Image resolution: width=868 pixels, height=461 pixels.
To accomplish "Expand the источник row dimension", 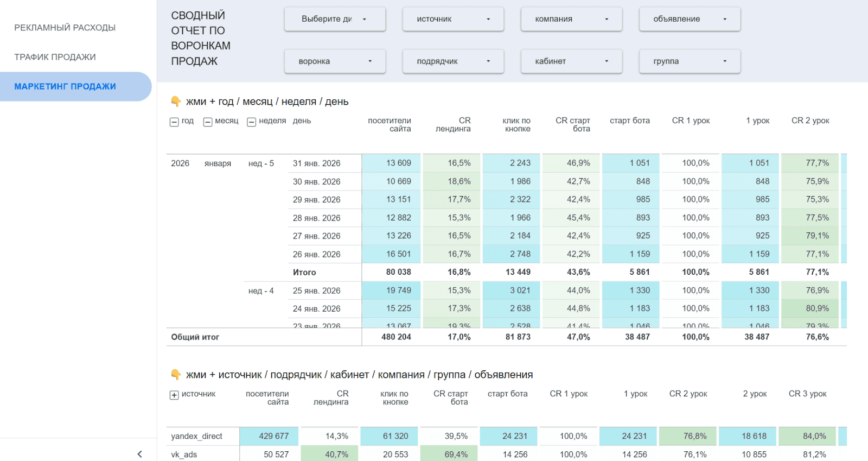I will 174,395.
